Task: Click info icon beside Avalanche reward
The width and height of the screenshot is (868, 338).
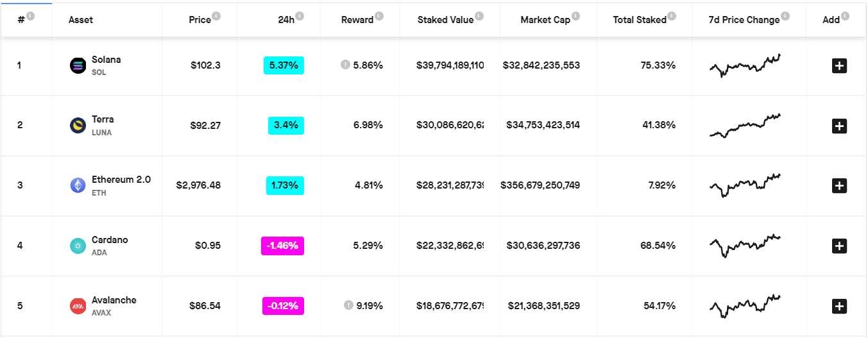Action: pos(348,305)
